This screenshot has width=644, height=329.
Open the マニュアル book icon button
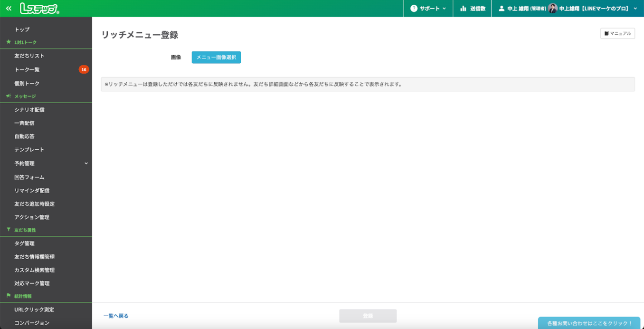pos(617,33)
